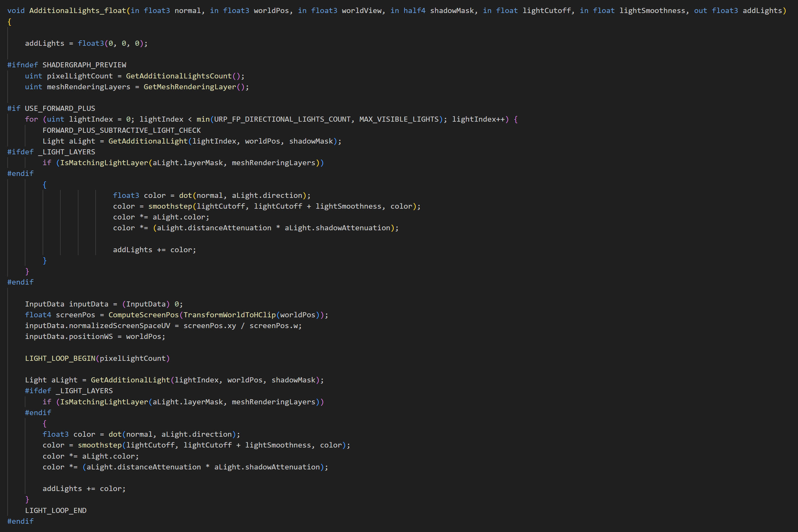The image size is (798, 532).
Task: Click positionWS member of inputData
Action: [91, 337]
